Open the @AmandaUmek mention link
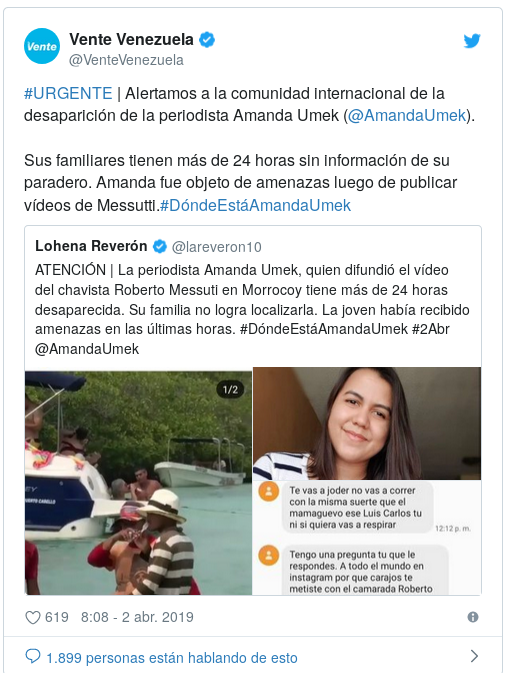Screen dimensions: 517x673 click(x=407, y=115)
